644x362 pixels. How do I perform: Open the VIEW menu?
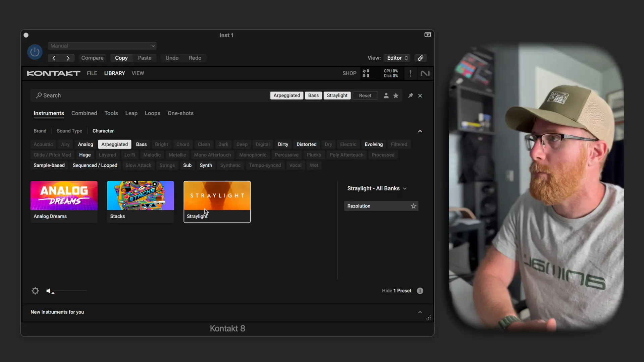tap(138, 73)
